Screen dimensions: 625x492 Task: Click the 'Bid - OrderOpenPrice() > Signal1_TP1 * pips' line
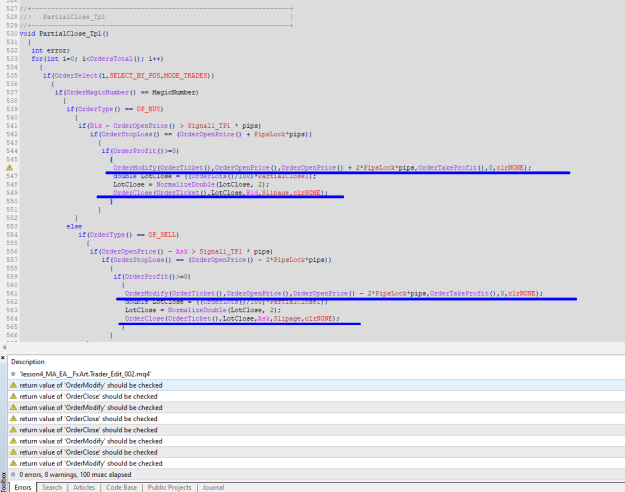coord(169,126)
